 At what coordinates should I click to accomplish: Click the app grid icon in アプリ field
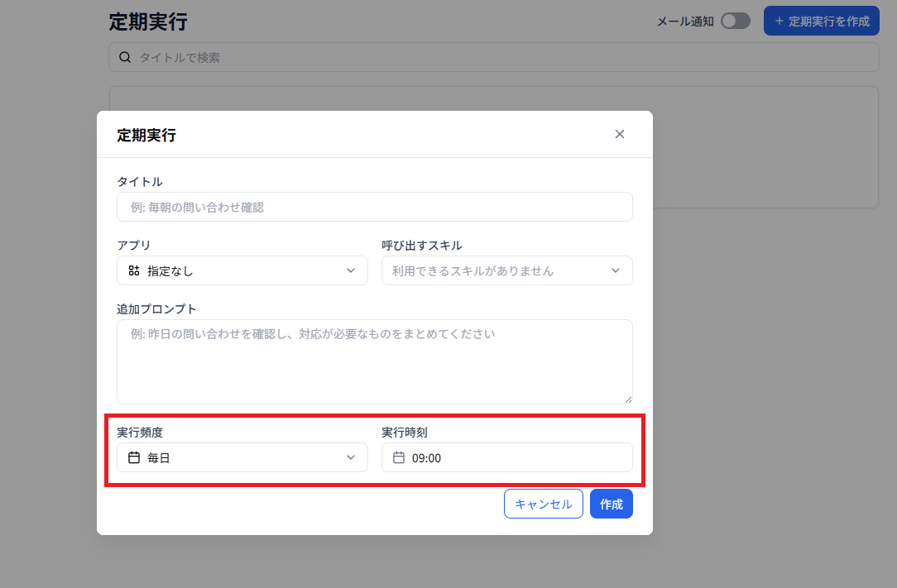[x=134, y=270]
